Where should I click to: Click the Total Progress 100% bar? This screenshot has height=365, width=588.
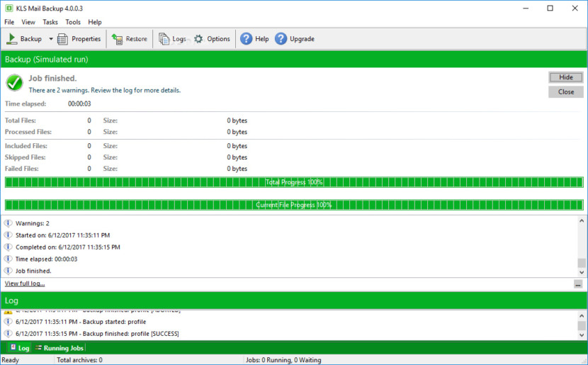coord(294,182)
